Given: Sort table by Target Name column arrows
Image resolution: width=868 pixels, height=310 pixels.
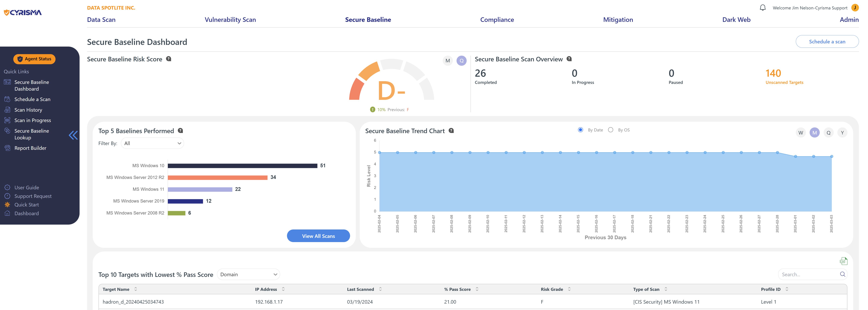Looking at the screenshot, I should pos(136,289).
